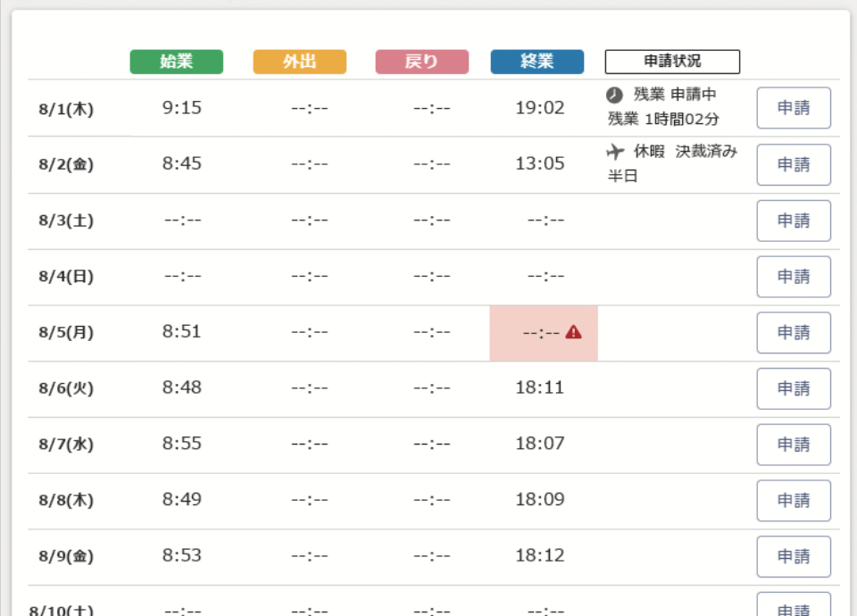Click 申請 button on the 8/9(金) row
The width and height of the screenshot is (857, 616).
794,556
